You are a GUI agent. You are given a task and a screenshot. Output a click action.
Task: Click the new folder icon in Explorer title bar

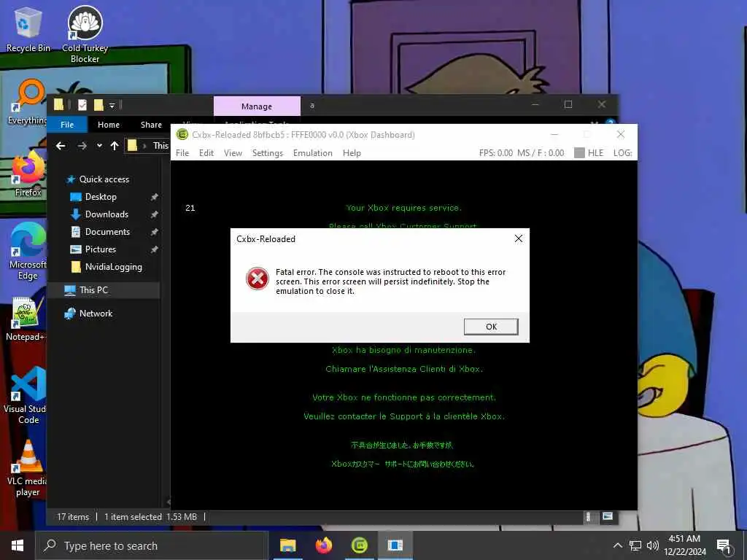(98, 105)
